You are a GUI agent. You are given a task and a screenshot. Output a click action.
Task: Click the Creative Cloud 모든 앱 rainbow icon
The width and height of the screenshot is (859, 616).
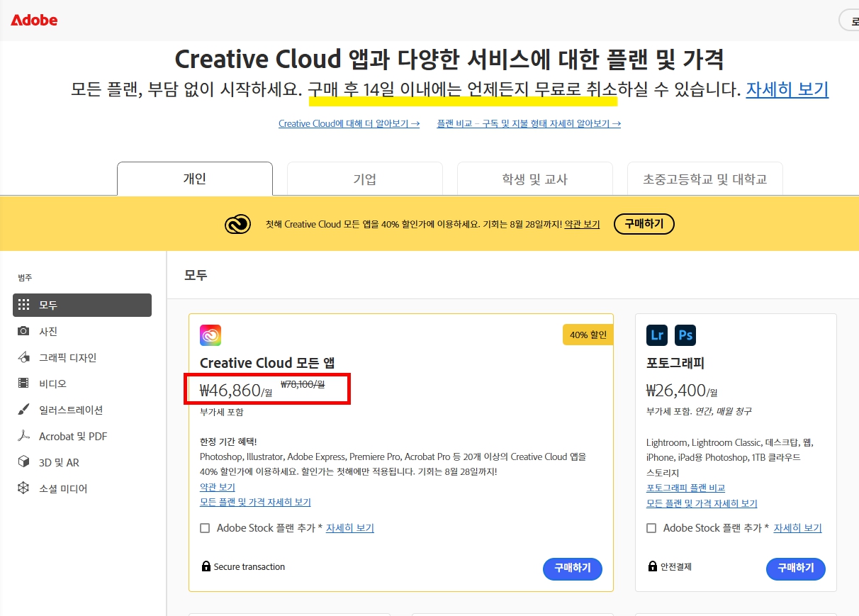coord(210,335)
